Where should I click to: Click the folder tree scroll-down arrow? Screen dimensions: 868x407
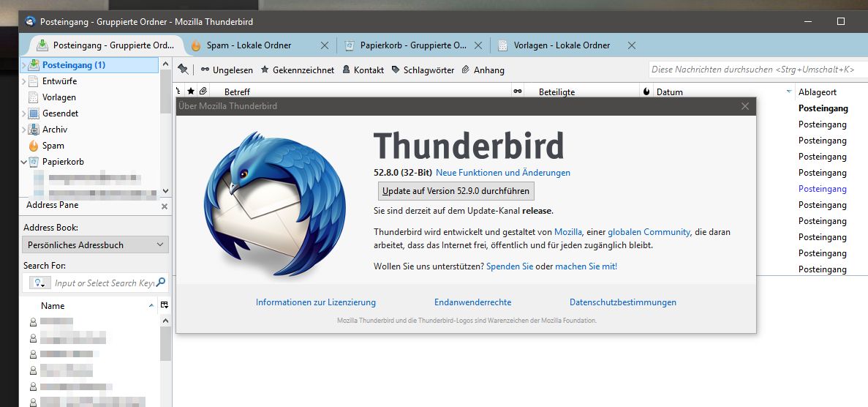point(165,190)
